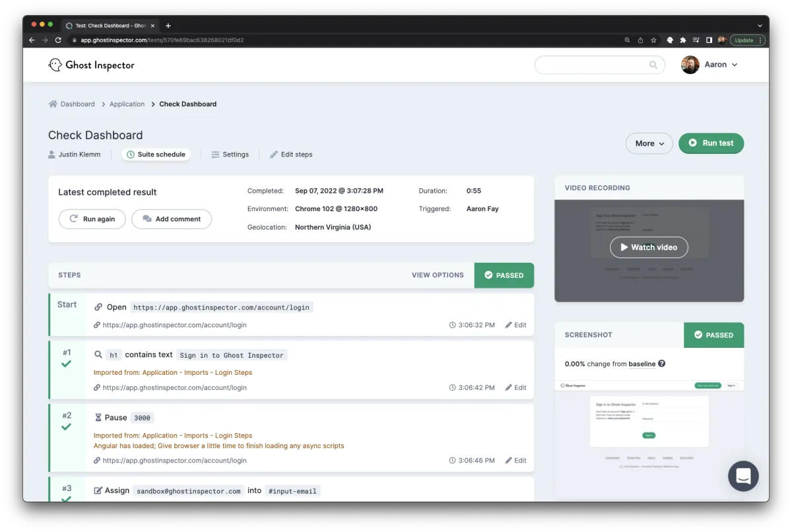Click the search input field
Viewport: 792px width, 532px height.
pyautogui.click(x=600, y=65)
